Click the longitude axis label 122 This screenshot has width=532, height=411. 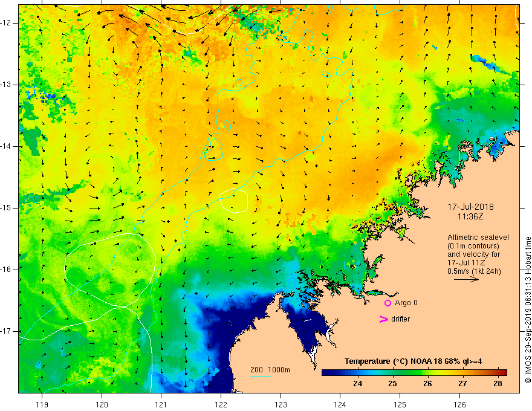point(221,404)
